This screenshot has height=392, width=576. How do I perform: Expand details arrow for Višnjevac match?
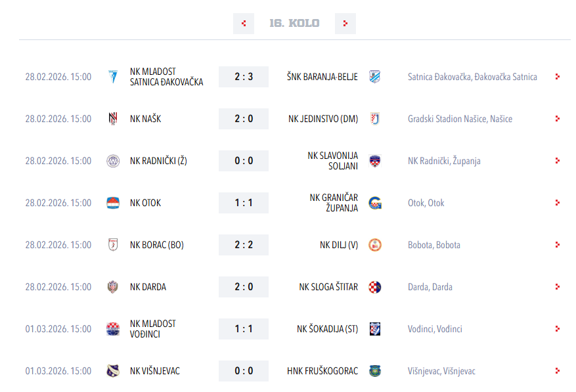(557, 371)
